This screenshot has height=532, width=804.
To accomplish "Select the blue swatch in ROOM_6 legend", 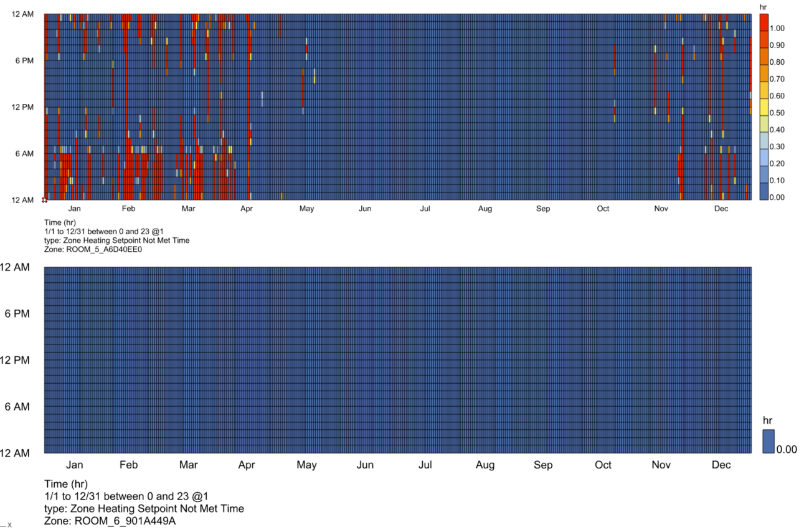I will click(769, 440).
